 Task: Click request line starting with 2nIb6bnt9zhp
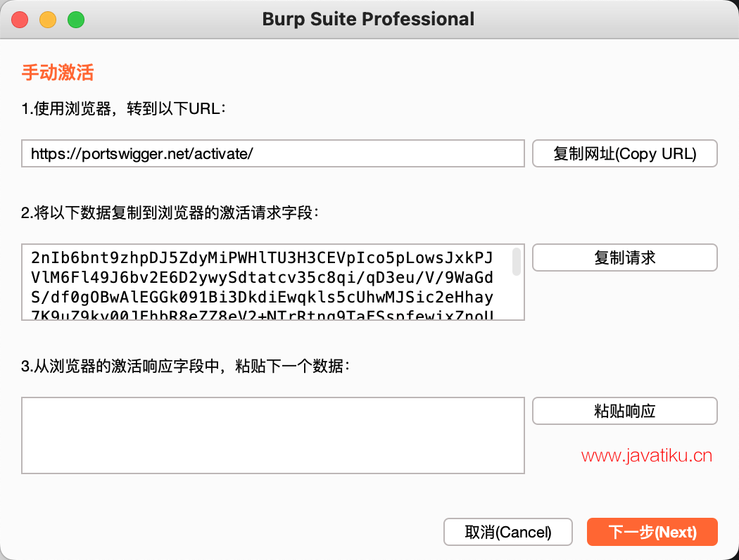(262, 258)
